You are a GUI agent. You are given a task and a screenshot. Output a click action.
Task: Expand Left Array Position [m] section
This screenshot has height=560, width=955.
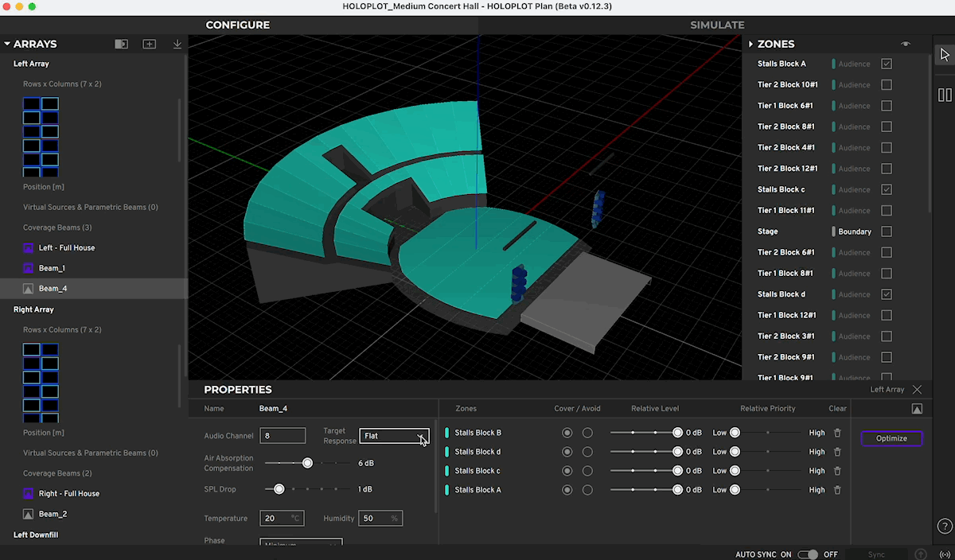(44, 187)
